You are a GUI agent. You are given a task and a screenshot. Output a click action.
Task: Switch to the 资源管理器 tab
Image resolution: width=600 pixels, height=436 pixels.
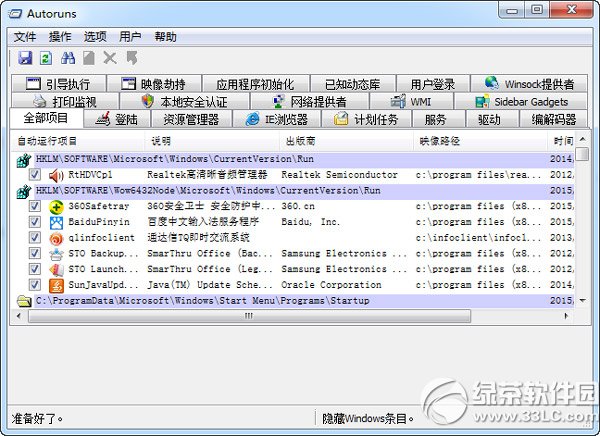coord(191,119)
